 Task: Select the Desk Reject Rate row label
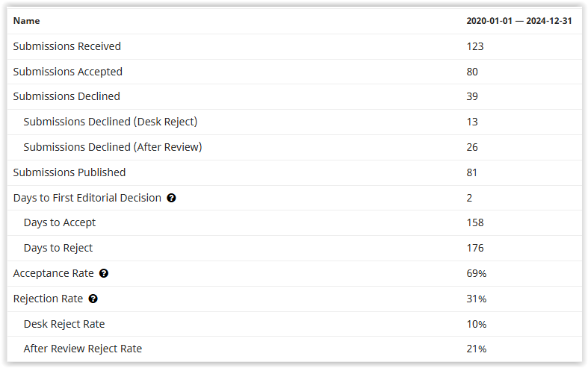(64, 324)
